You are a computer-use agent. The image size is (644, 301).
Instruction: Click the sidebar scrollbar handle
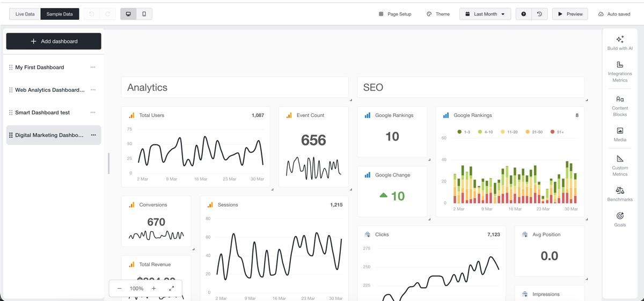[108, 164]
